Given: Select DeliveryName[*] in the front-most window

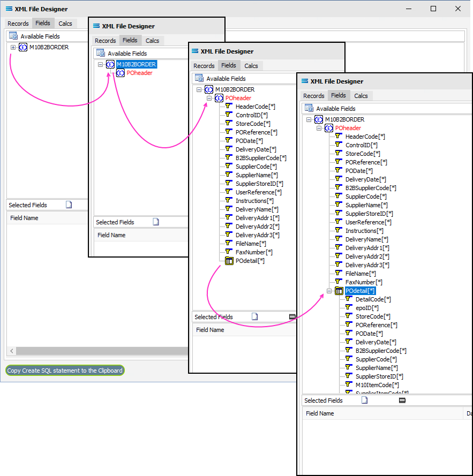Looking at the screenshot, I should click(367, 239).
